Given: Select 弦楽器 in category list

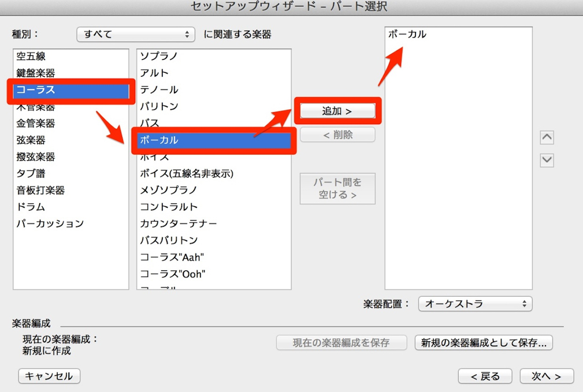Looking at the screenshot, I should (x=70, y=140).
